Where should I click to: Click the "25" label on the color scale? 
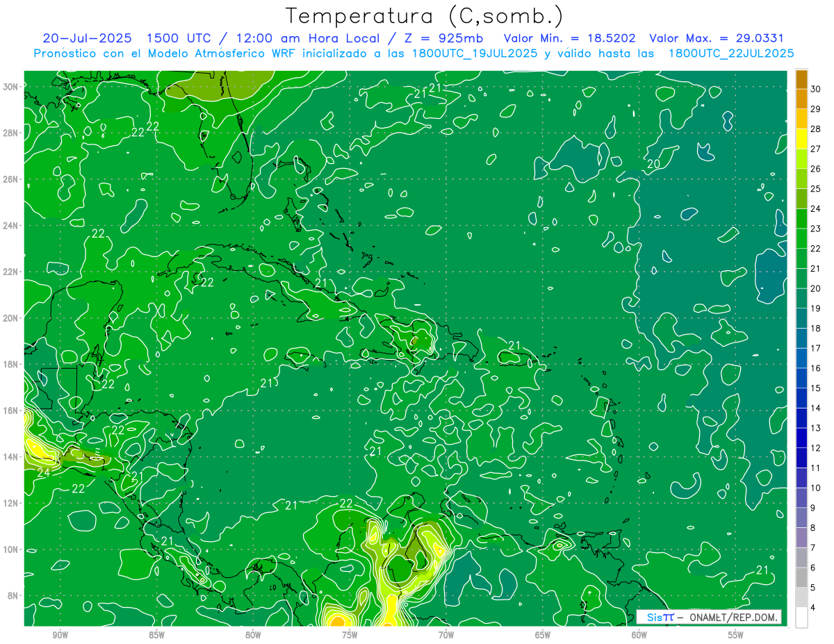[x=816, y=188]
